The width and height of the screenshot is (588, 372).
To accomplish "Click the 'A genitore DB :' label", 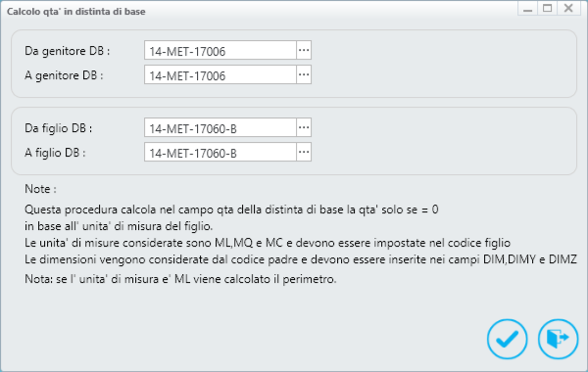I will pyautogui.click(x=64, y=75).
